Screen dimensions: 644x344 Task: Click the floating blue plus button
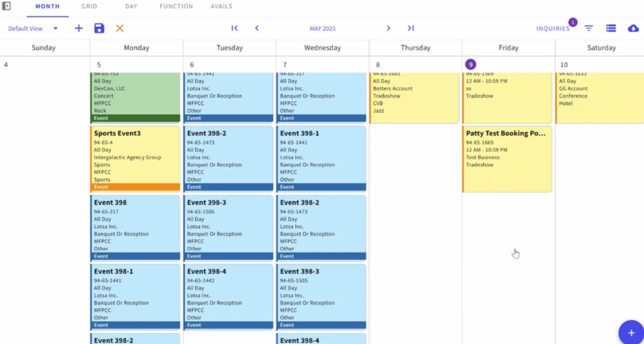[x=631, y=332]
